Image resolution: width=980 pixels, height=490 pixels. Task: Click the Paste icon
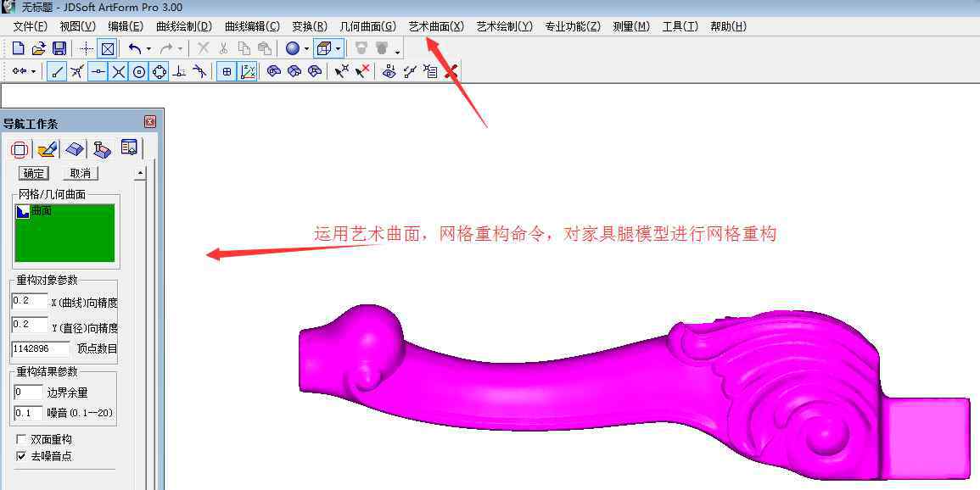[x=265, y=48]
